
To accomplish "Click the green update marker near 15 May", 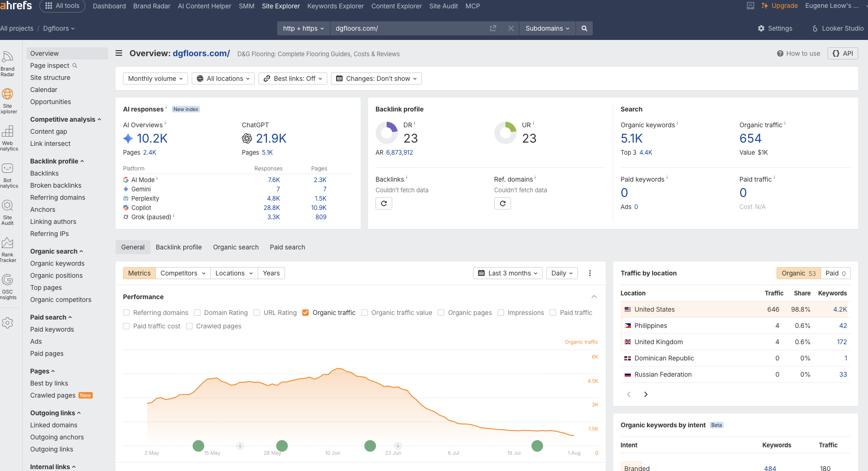I will pos(198,446).
